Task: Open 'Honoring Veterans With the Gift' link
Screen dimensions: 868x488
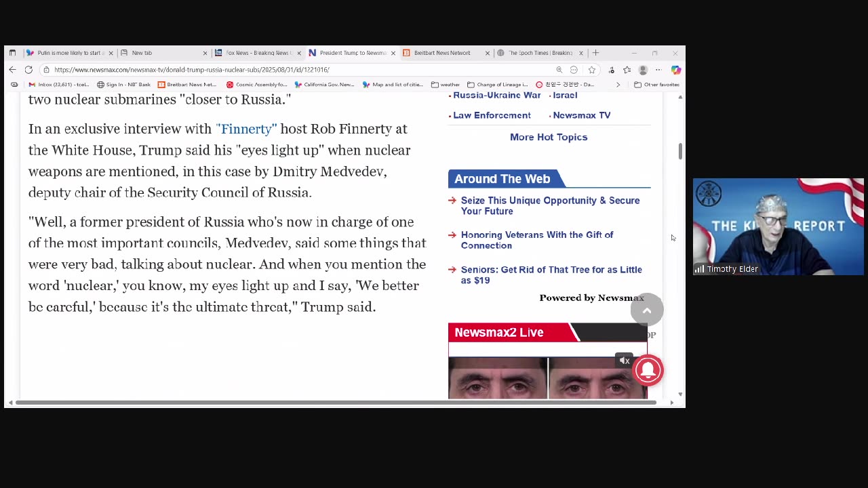Action: 537,240
